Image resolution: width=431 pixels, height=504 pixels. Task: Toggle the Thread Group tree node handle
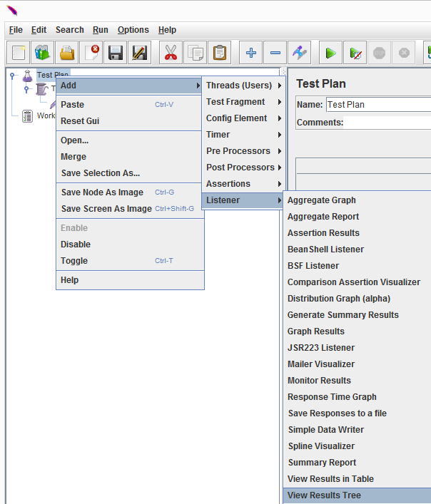[26, 89]
